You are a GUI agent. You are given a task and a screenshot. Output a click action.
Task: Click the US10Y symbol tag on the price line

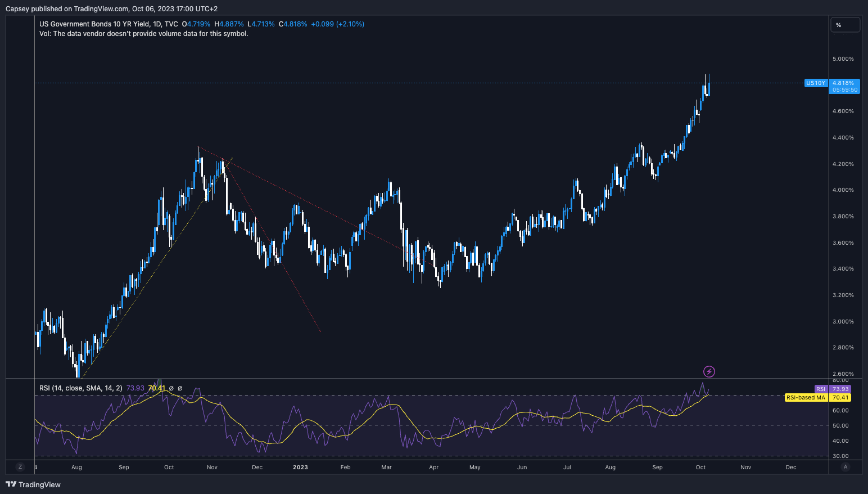(x=815, y=83)
